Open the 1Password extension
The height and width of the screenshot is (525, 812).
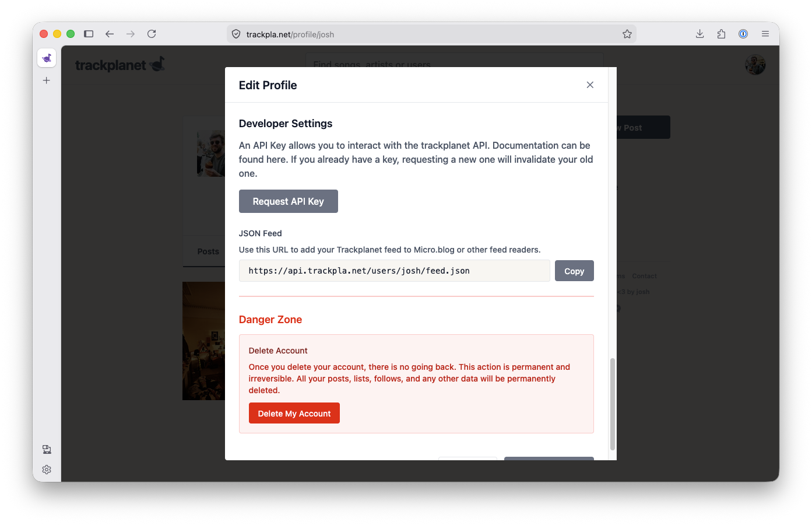[x=743, y=34]
